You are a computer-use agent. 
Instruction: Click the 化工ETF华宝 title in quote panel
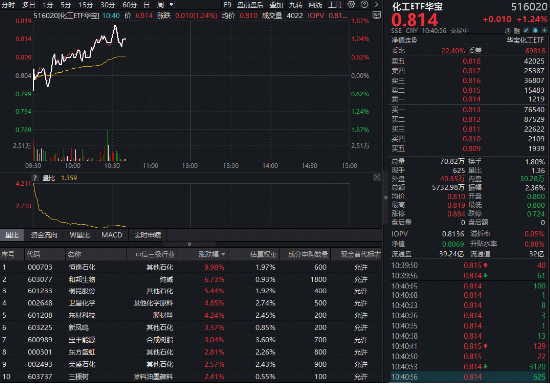coord(417,6)
